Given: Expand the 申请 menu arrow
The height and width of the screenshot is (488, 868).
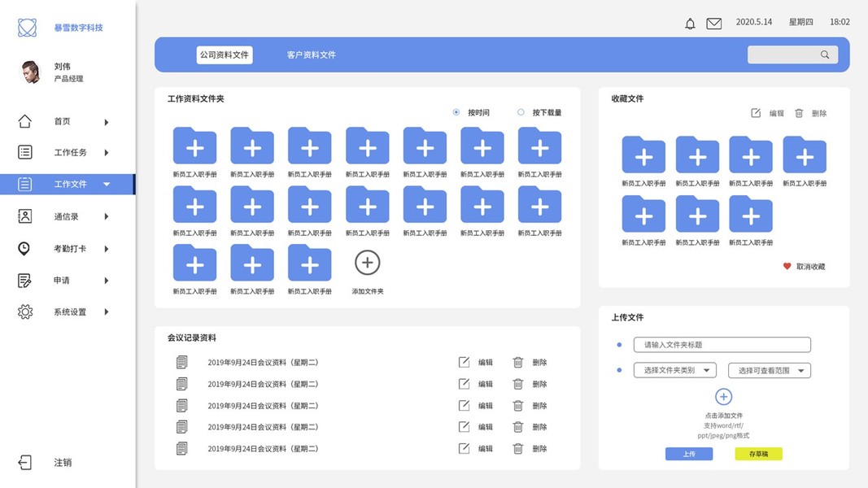Looking at the screenshot, I should 107,281.
